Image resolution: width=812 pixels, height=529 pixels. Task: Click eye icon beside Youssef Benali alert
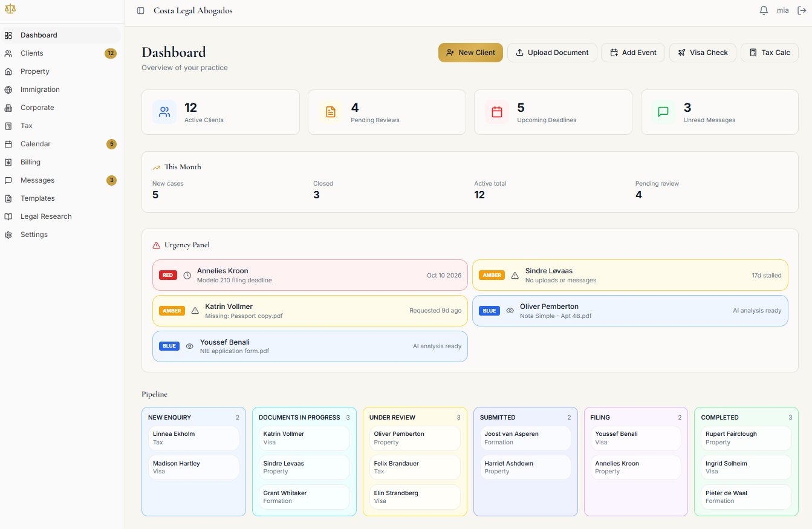tap(190, 346)
